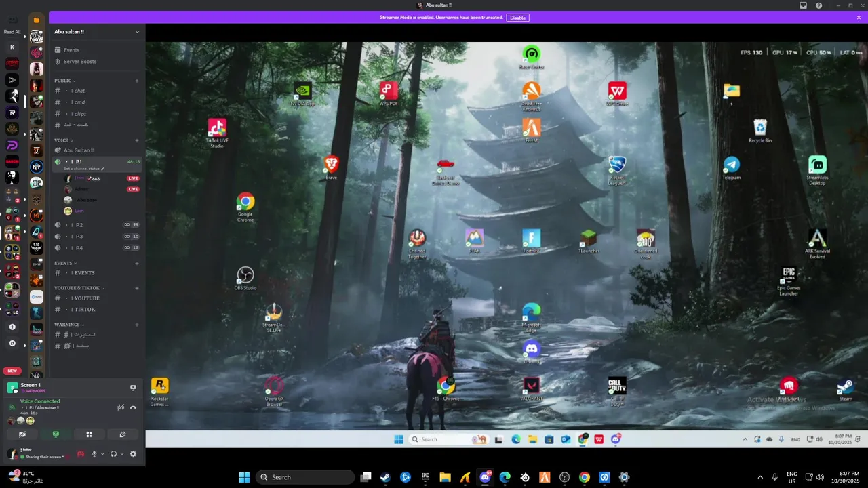Viewport: 868px width, 488px height.
Task: Click Telegram icon in the shared stream
Action: [x=731, y=165]
